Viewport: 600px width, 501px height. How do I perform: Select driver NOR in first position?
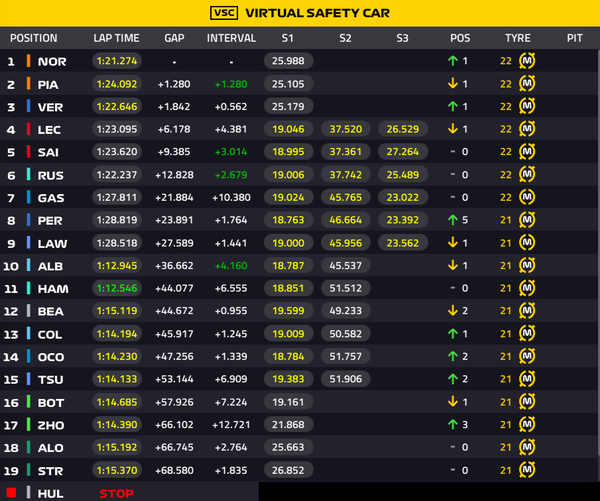[x=52, y=61]
